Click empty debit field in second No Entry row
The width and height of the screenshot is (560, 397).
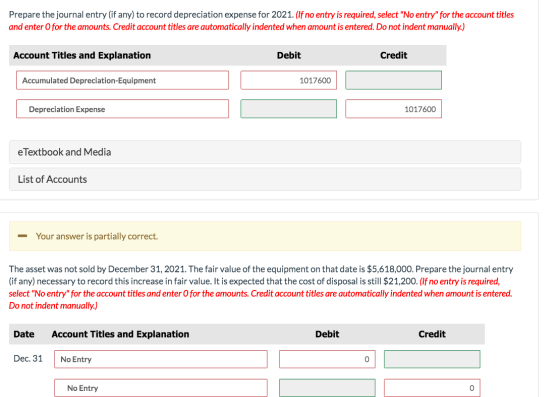coord(327,388)
